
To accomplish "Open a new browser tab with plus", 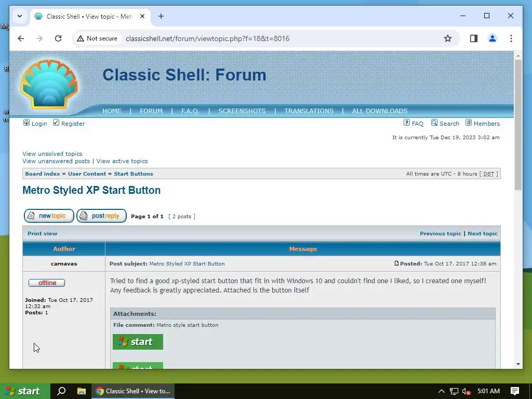I will (x=161, y=16).
